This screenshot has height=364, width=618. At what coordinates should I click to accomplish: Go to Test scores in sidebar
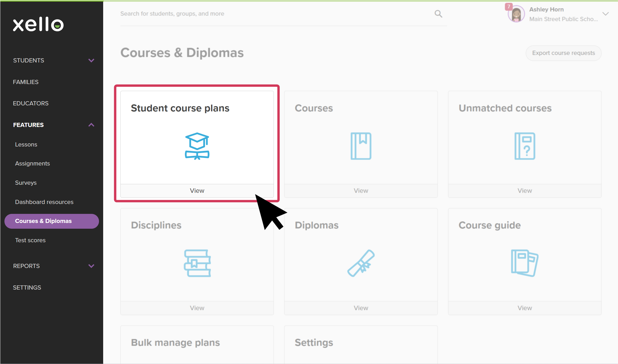click(30, 240)
